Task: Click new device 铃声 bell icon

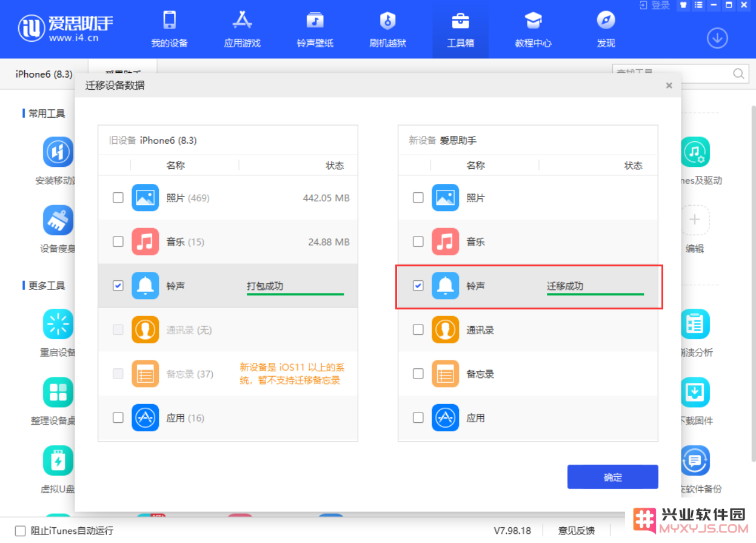Action: 446,286
